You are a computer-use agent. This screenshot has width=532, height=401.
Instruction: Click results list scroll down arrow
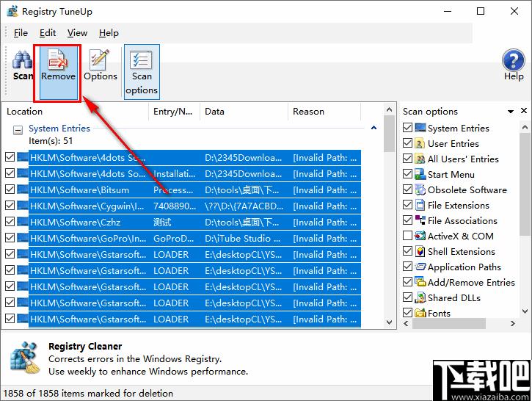(x=389, y=322)
